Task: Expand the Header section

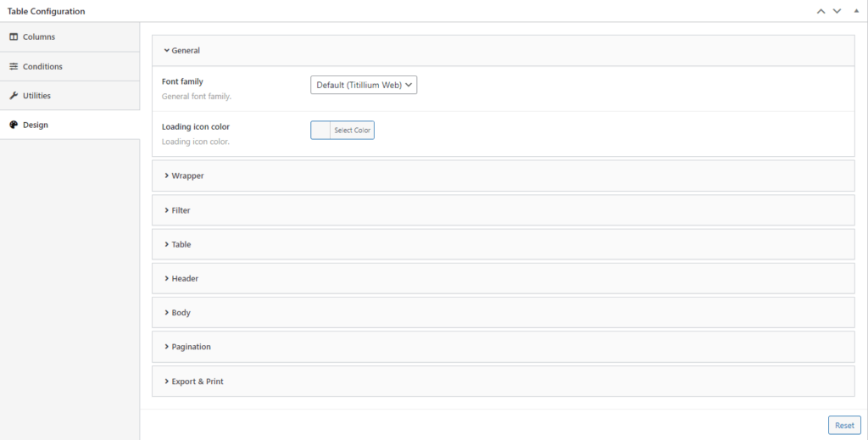Action: (x=185, y=279)
